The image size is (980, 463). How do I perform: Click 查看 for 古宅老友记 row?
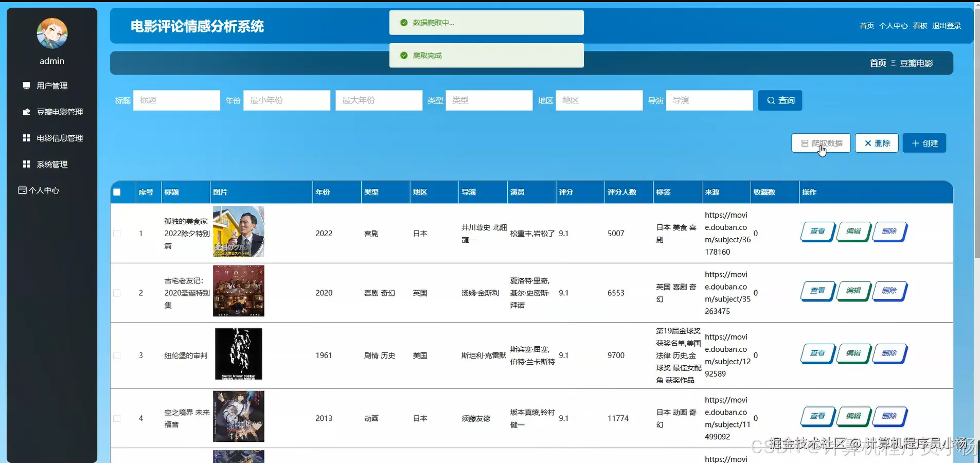[817, 291]
